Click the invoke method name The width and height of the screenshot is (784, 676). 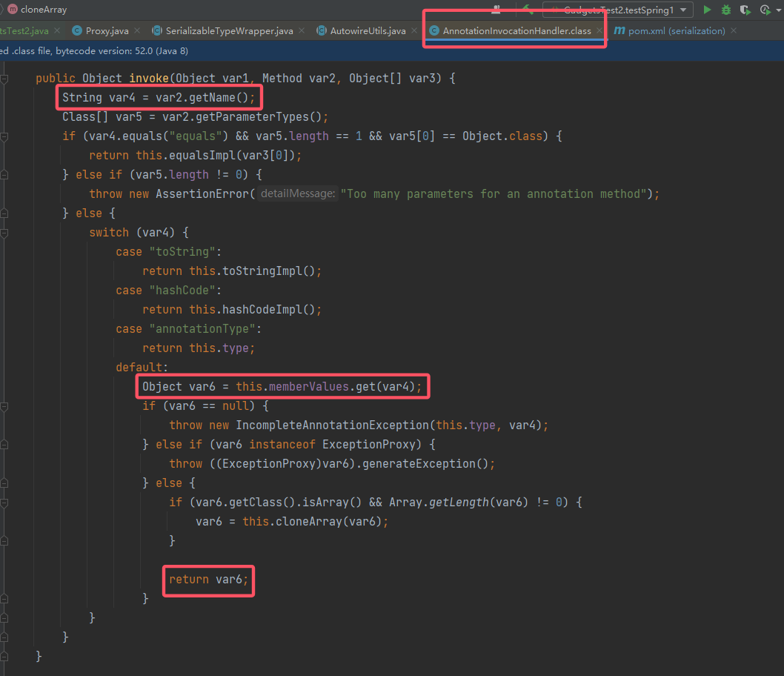pos(149,79)
